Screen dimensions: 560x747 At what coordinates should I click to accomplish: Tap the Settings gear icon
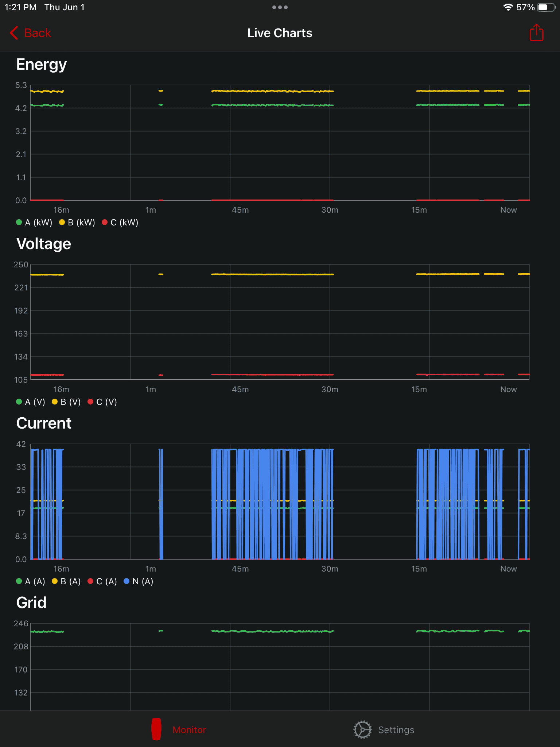[x=362, y=729]
